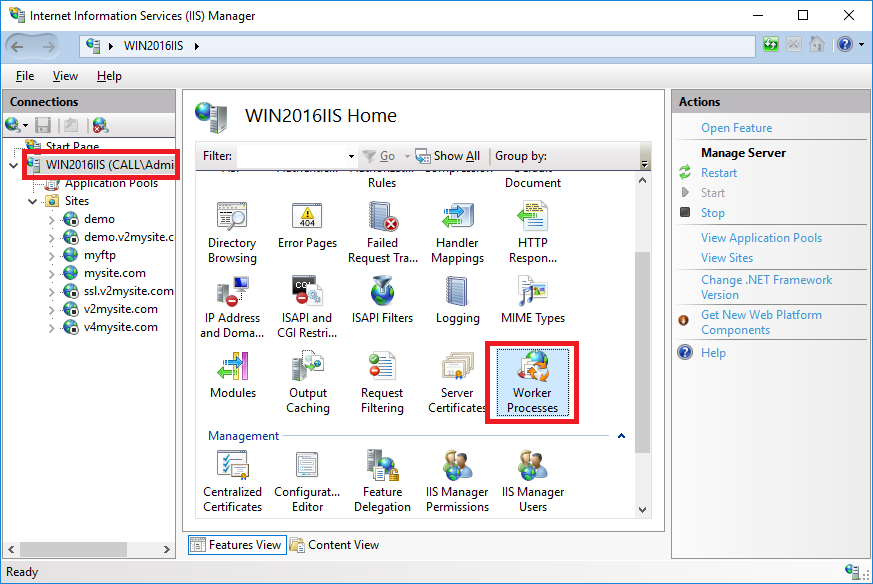Open the Help menu

tap(109, 76)
